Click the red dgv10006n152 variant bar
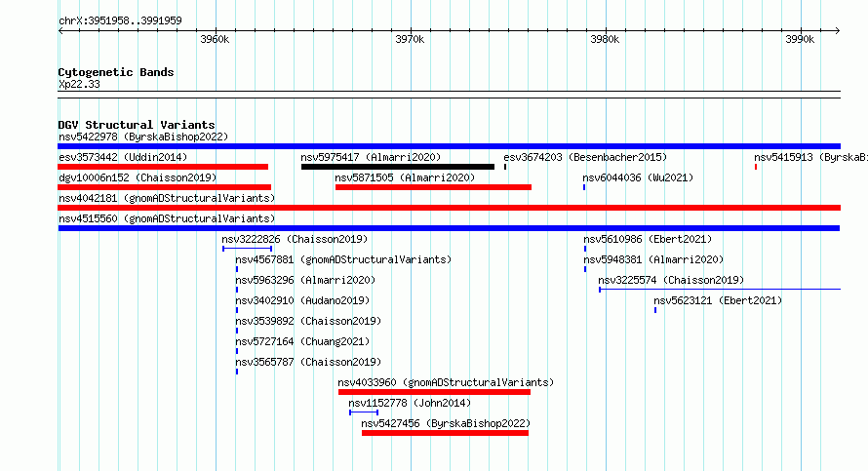868x471 pixels. [x=165, y=187]
